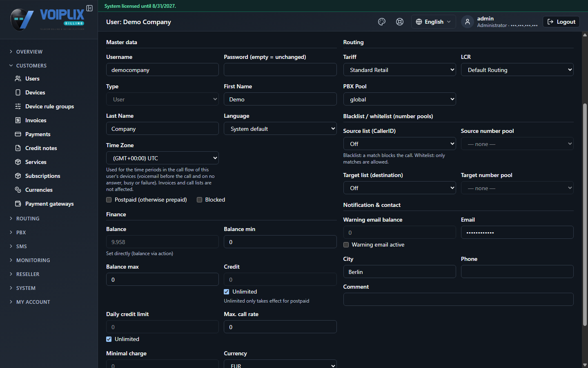Screen dimensions: 588x368
Task: Uncheck Unlimited under Daily credit limit
Action: [x=109, y=339]
